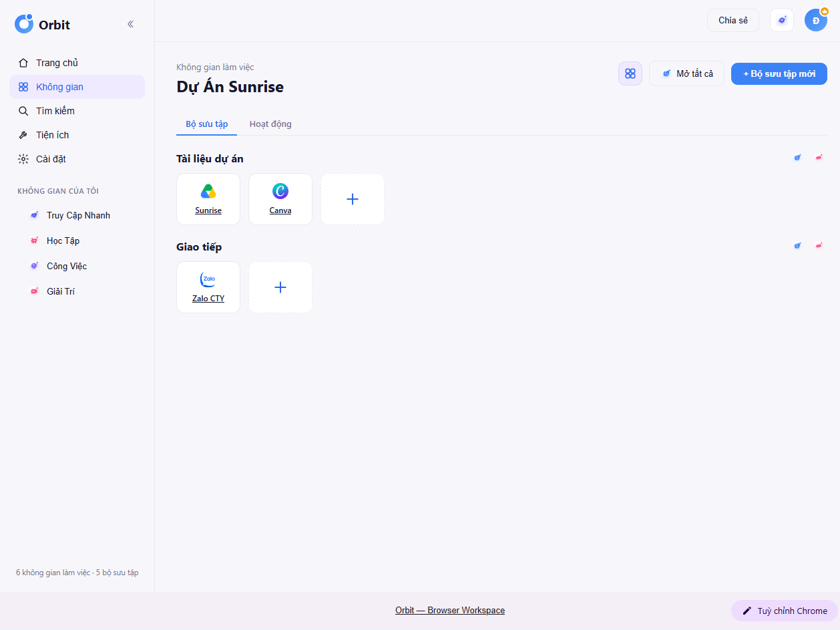Click blue open-all icon for Tài liệu dự án

coord(797,158)
